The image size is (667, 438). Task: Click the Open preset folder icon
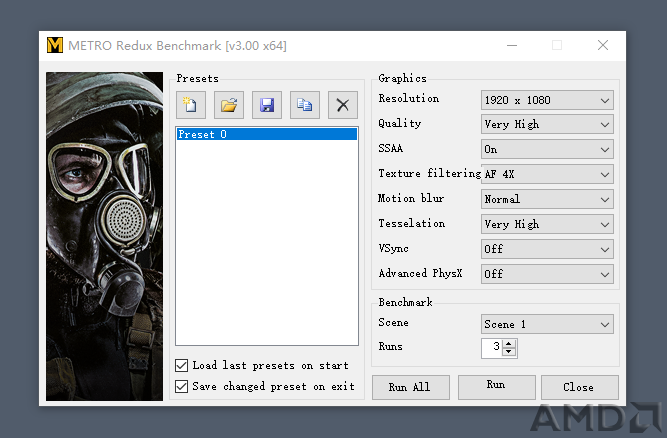click(229, 105)
